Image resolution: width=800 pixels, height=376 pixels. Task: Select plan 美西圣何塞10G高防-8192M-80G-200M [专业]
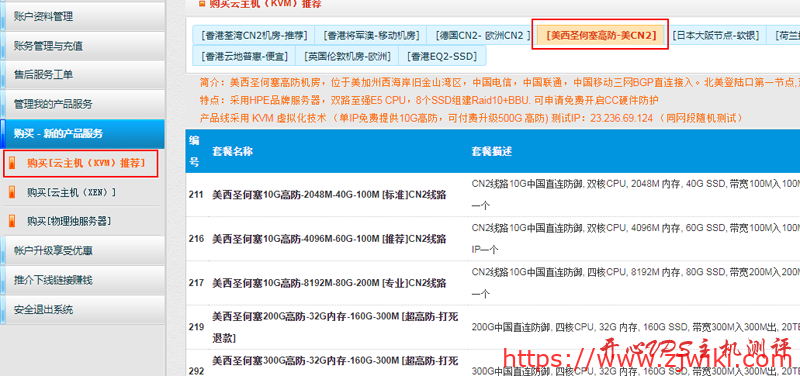[x=329, y=283]
